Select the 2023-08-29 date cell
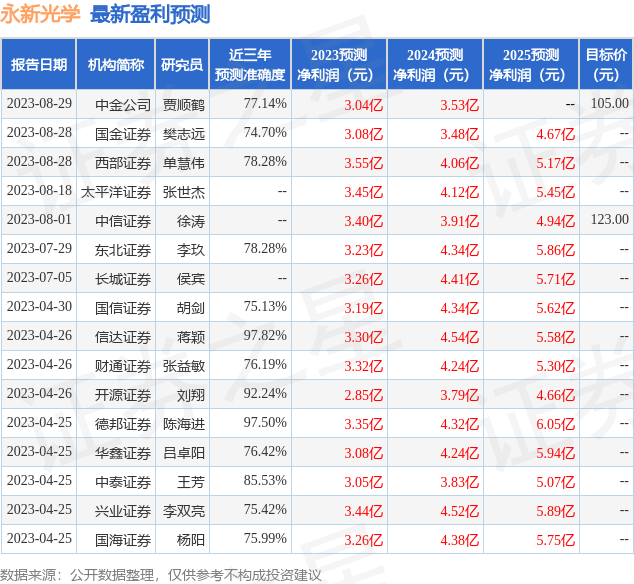 [39, 104]
